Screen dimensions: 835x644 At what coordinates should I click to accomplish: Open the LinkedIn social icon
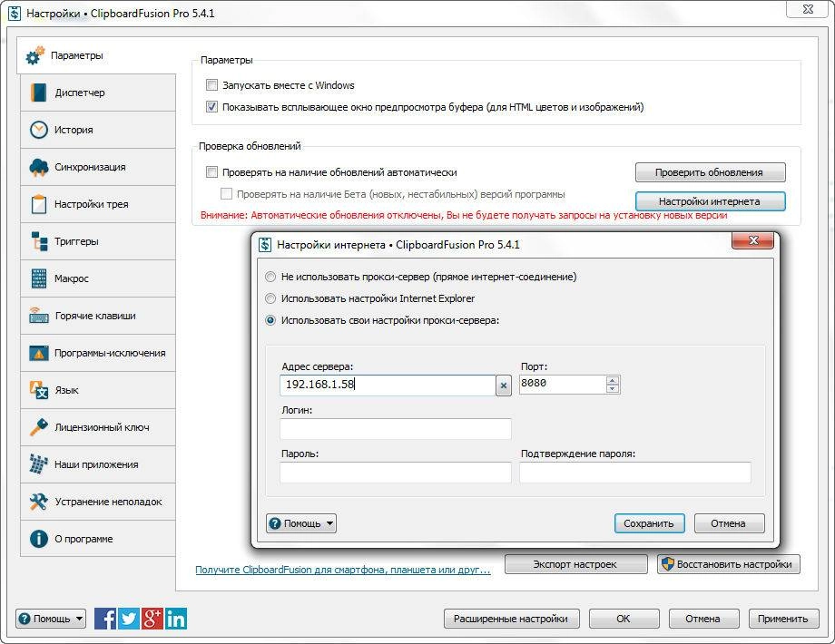tap(176, 619)
